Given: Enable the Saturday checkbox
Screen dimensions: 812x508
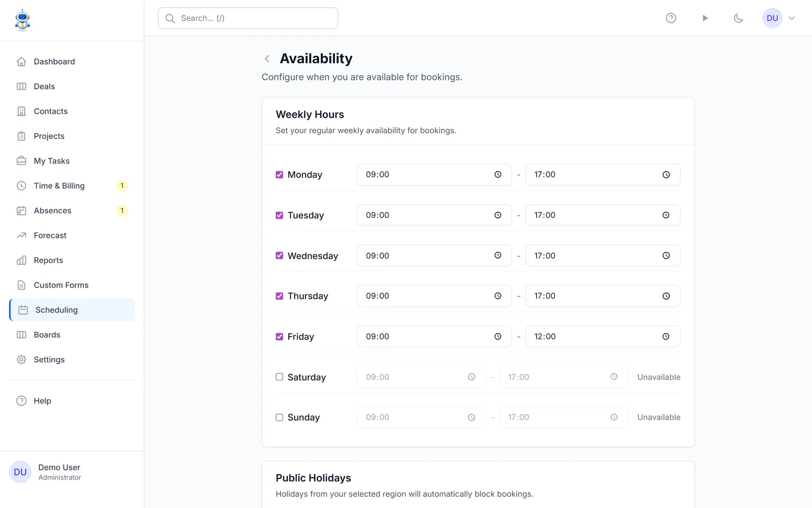Looking at the screenshot, I should tap(279, 377).
